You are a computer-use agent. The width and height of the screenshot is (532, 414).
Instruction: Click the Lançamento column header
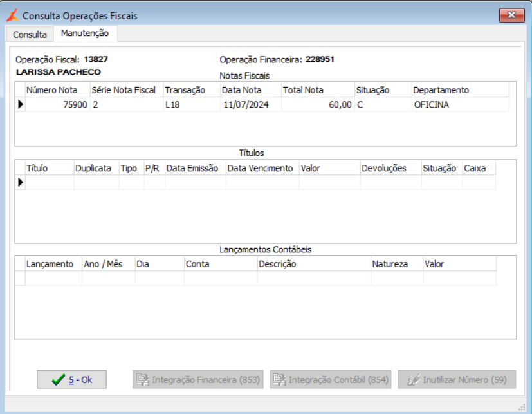coord(53,264)
